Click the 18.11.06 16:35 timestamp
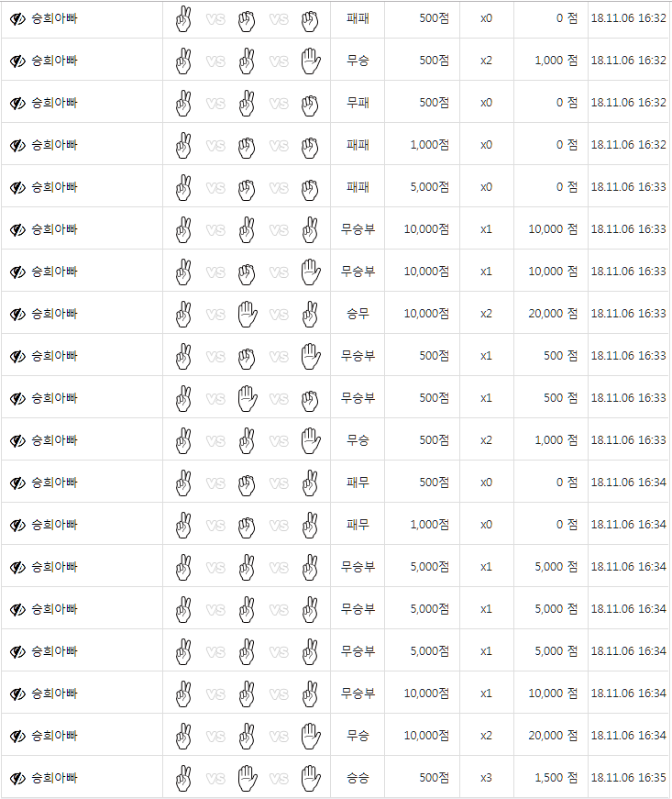The image size is (672, 799). pyautogui.click(x=628, y=778)
